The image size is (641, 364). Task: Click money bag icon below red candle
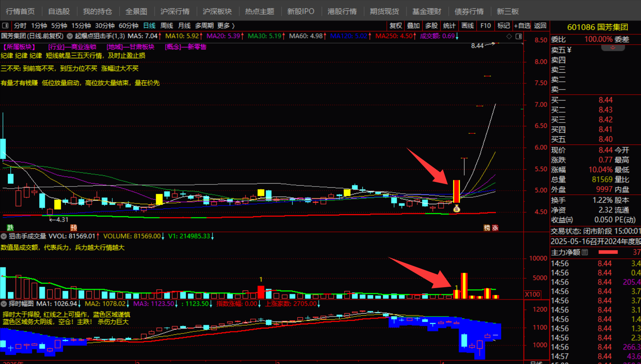pyautogui.click(x=456, y=209)
